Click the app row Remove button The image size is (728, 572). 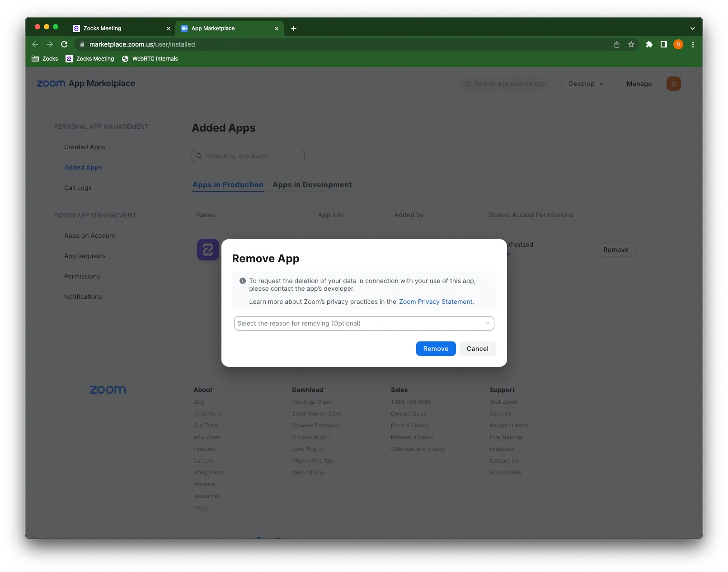[616, 250]
